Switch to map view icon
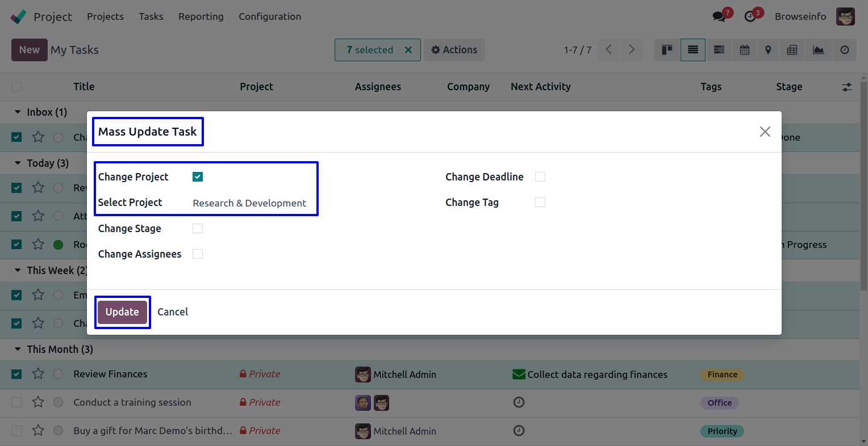 pos(768,50)
